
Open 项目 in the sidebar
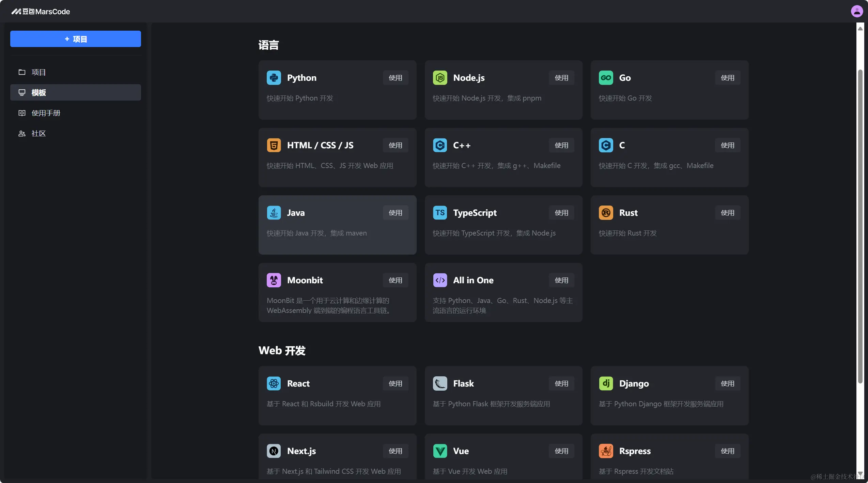[76, 72]
